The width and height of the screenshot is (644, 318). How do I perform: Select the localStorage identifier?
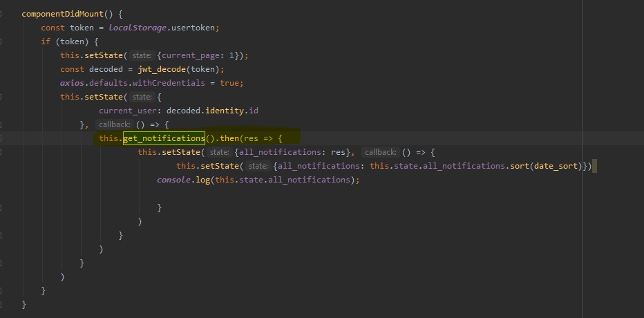pyautogui.click(x=138, y=28)
